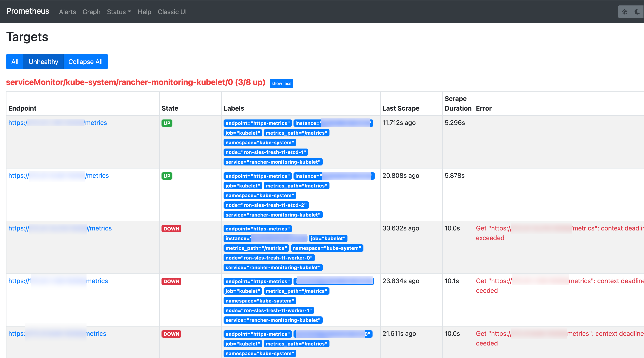Open the Help page
This screenshot has width=644, height=358.
[144, 12]
